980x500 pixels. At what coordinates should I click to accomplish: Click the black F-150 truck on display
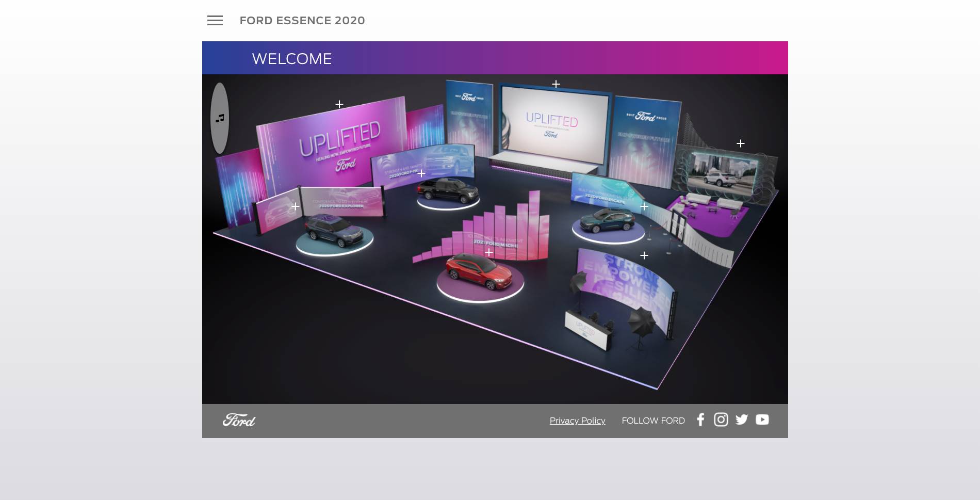(x=448, y=190)
